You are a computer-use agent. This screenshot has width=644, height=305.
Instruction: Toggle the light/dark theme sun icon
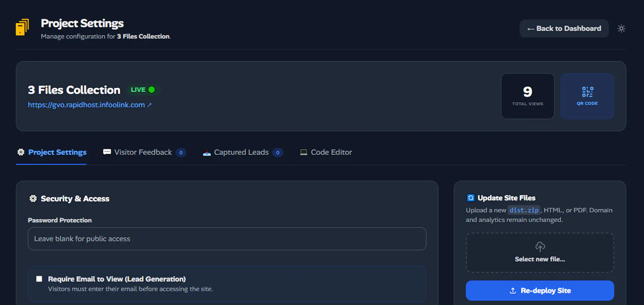[621, 29]
